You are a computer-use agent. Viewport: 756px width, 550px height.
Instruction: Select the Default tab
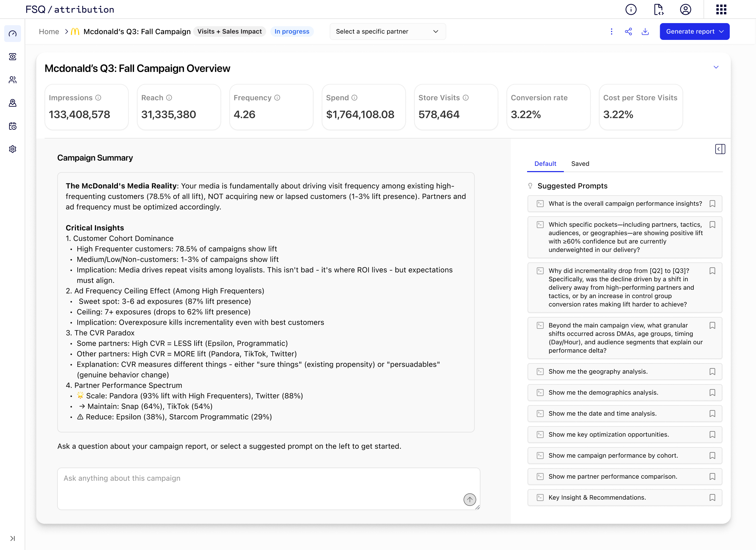click(545, 164)
